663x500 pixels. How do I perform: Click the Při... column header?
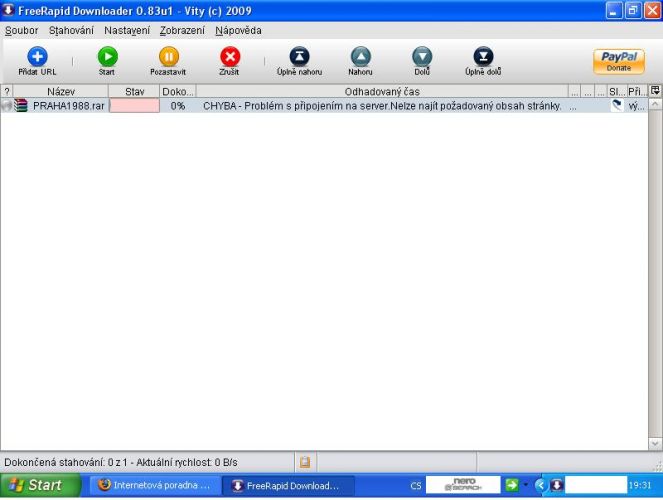point(636,91)
